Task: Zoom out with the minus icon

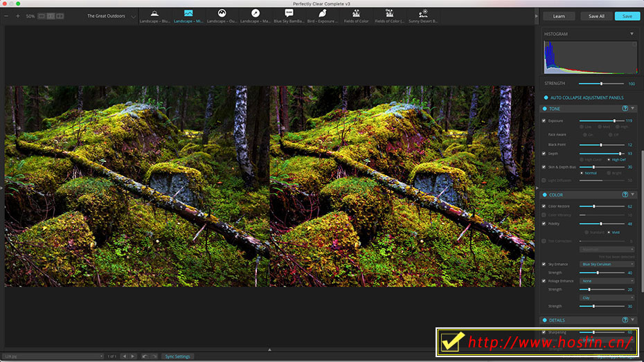Action: tap(6, 16)
